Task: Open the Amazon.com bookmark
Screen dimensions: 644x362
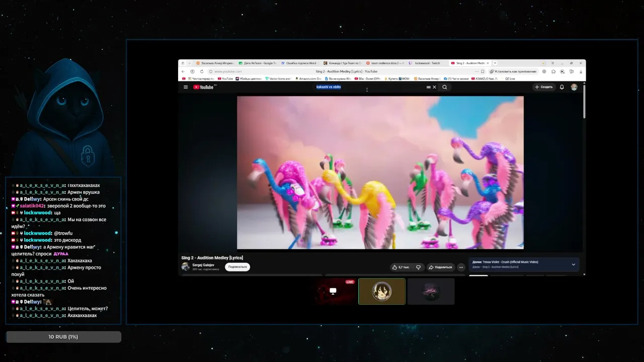Action: coord(308,79)
